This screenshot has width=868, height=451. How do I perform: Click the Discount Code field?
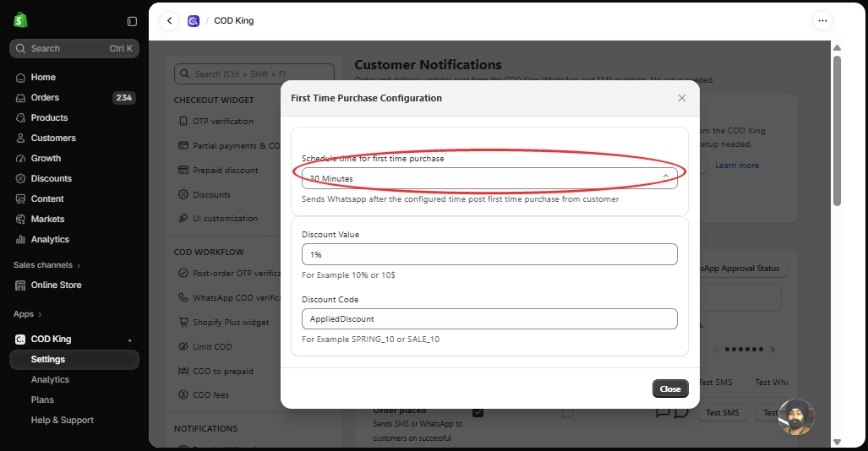point(489,319)
